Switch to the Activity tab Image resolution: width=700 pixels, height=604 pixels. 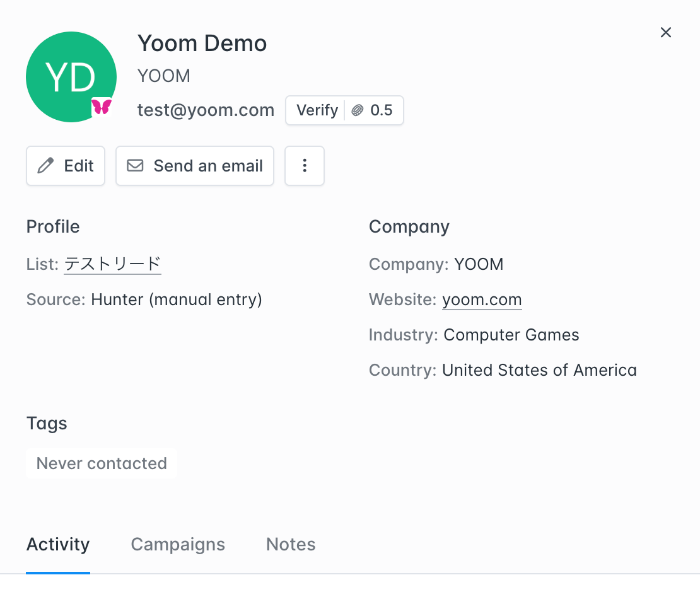[58, 544]
